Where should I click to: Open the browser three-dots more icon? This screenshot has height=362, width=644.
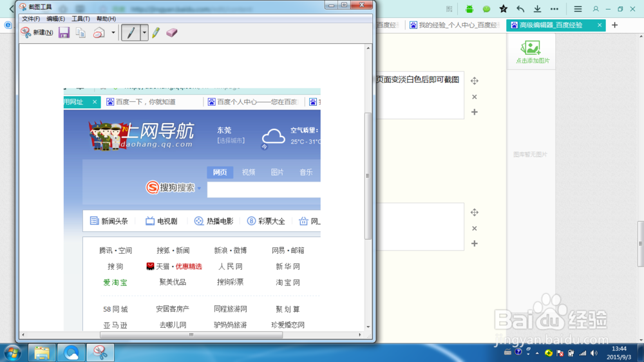(x=554, y=8)
